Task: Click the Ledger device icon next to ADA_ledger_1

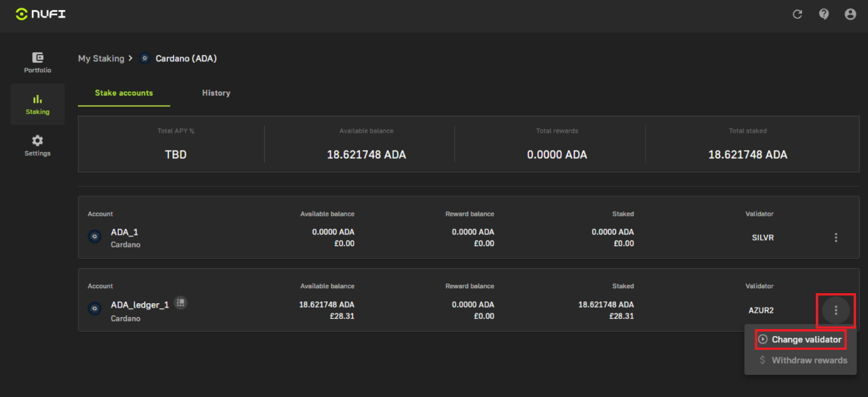Action: [181, 303]
